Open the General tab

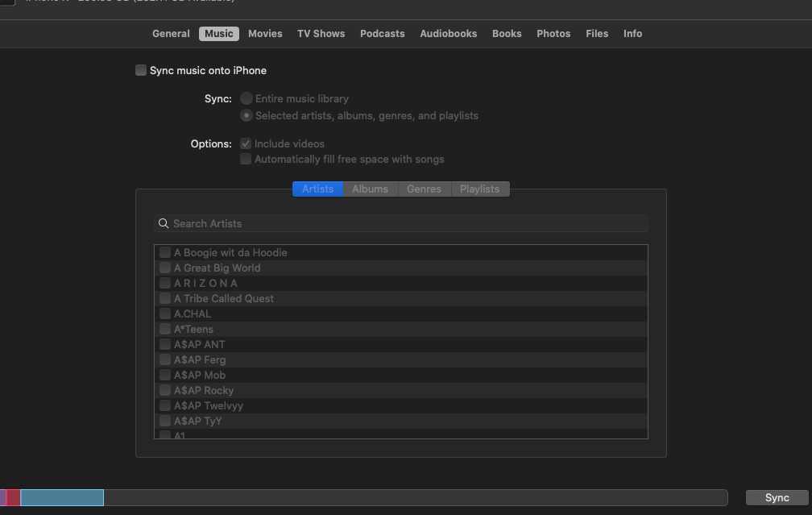pos(171,34)
